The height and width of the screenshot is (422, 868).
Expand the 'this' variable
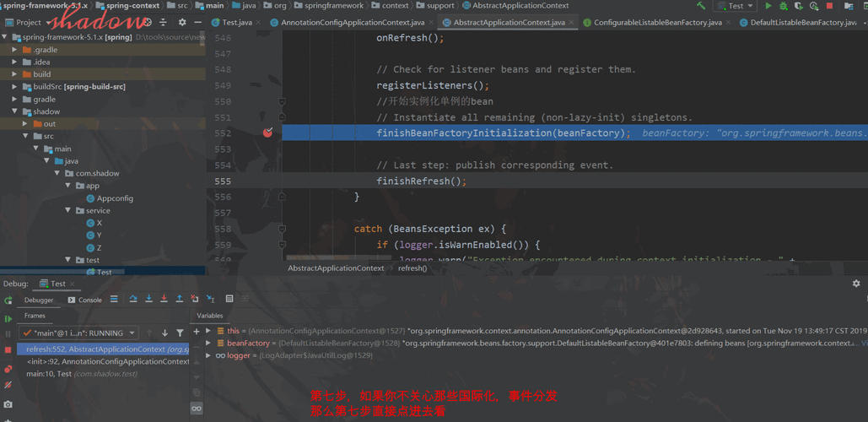[x=208, y=331]
